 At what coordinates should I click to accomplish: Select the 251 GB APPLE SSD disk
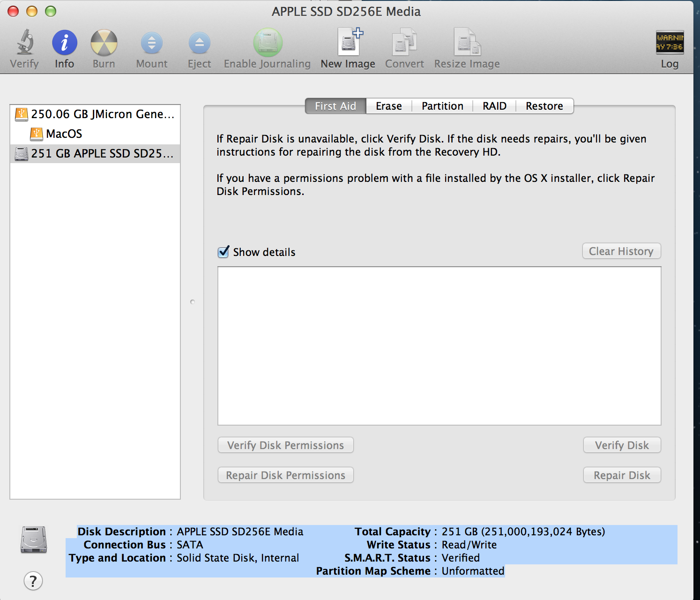tap(95, 153)
